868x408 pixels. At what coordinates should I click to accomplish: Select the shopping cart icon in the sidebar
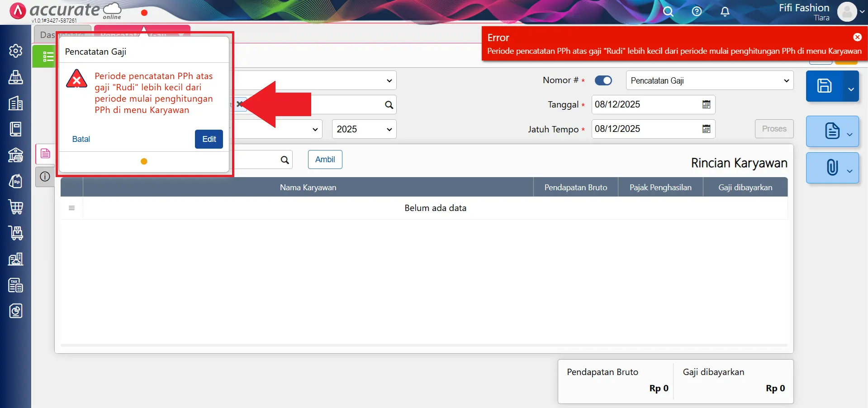tap(16, 207)
